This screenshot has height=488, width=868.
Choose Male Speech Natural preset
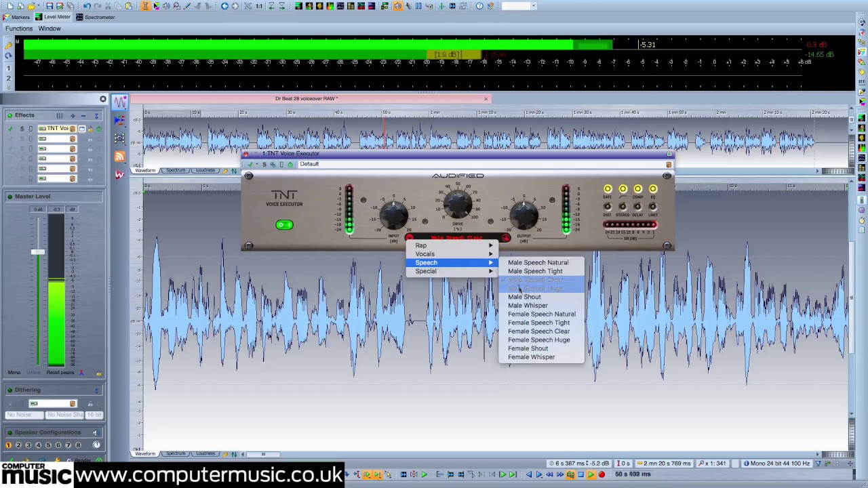538,263
